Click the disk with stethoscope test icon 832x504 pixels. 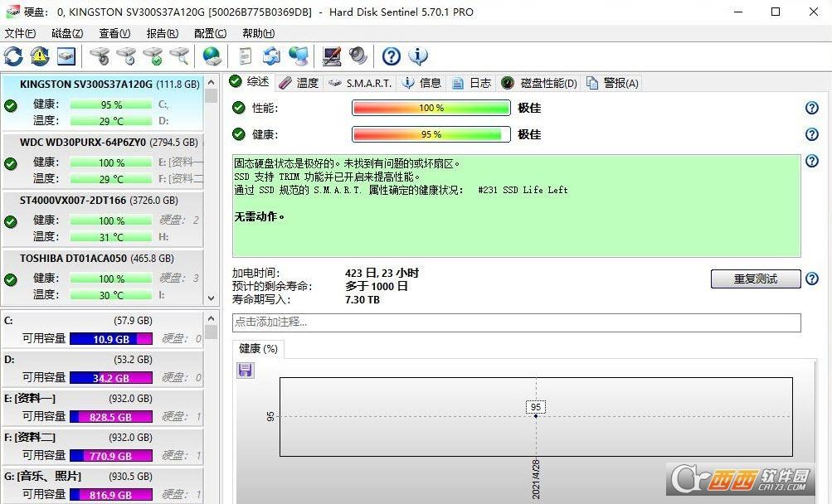click(100, 56)
